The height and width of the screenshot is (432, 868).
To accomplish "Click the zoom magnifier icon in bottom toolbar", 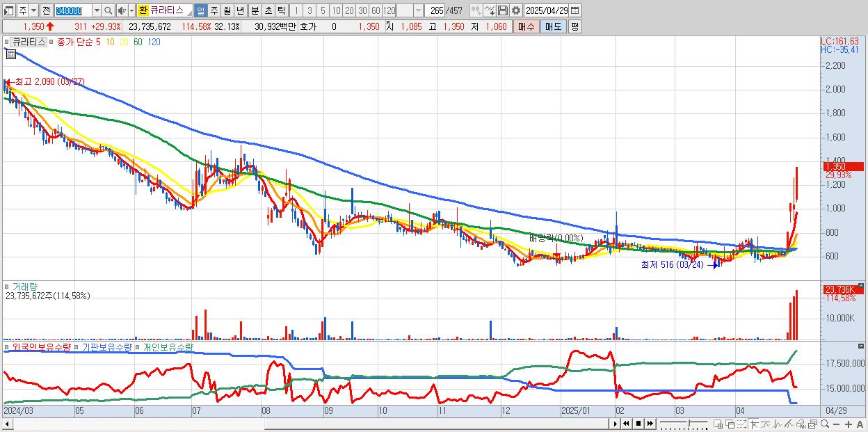I will tap(825, 424).
